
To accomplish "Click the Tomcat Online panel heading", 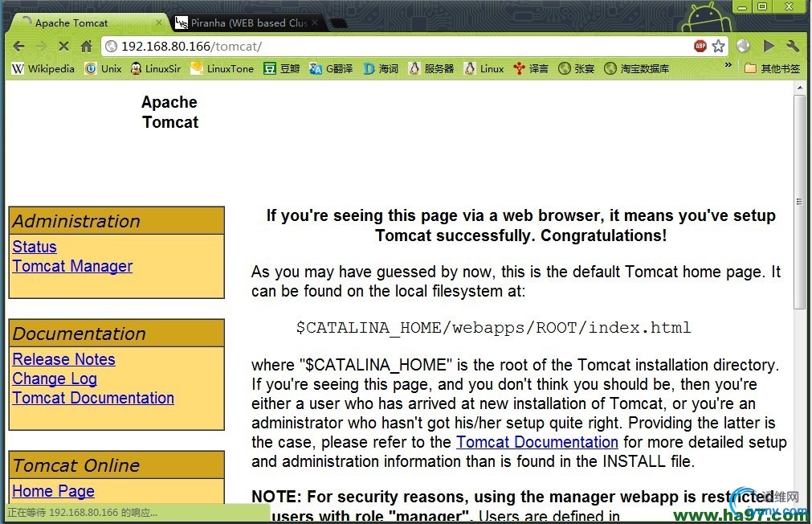I will click(116, 465).
